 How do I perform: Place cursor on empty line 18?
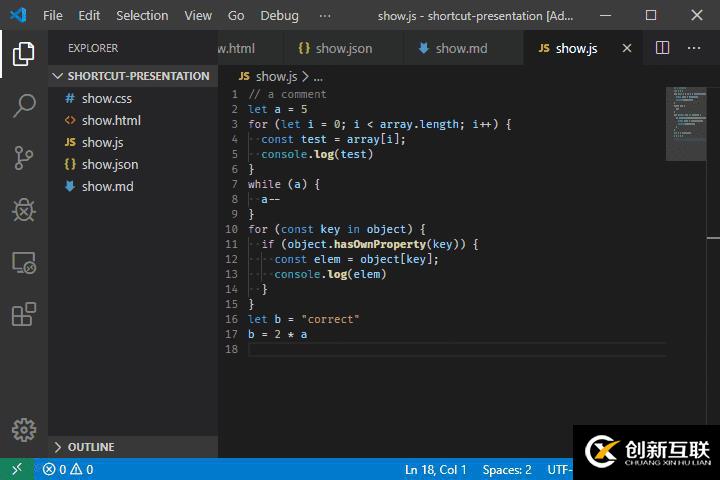[457, 349]
